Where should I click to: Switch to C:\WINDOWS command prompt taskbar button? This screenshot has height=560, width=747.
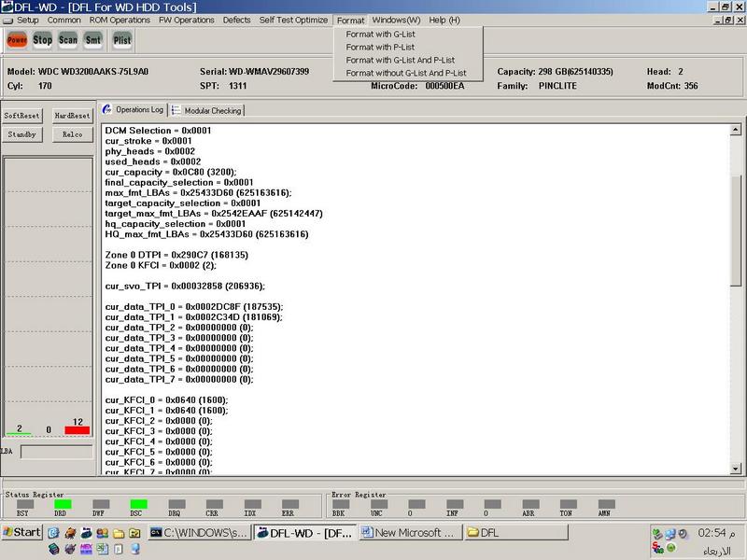pos(199,533)
